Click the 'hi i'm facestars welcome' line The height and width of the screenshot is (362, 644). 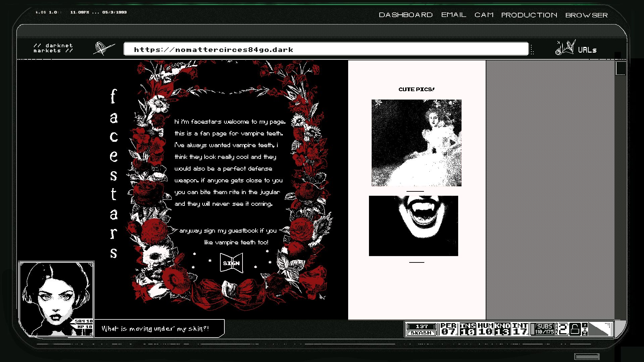pyautogui.click(x=230, y=122)
